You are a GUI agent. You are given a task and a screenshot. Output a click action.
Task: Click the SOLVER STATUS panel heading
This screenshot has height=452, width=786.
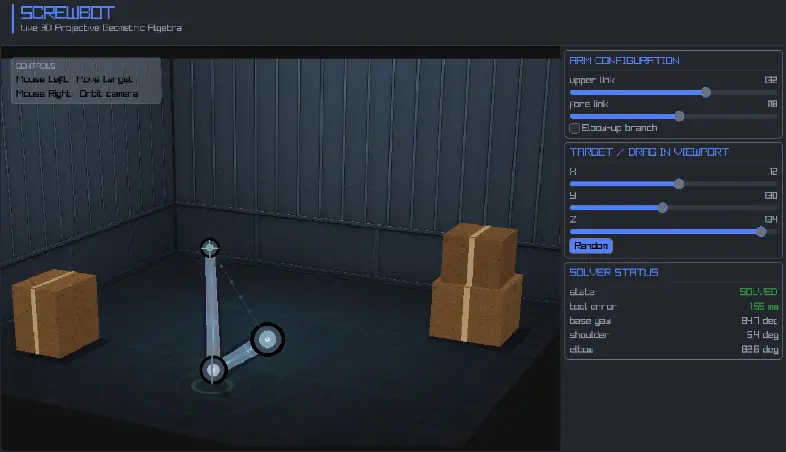[614, 272]
